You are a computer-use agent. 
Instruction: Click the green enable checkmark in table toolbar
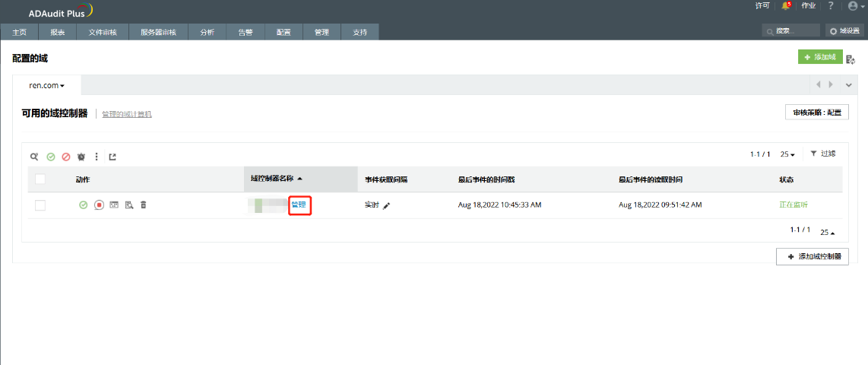click(50, 157)
